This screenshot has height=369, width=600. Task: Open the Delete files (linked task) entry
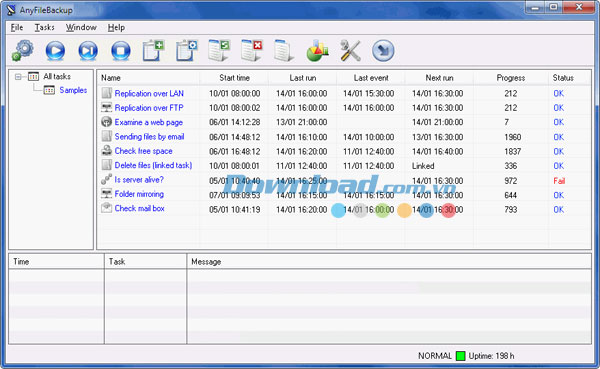(x=153, y=165)
